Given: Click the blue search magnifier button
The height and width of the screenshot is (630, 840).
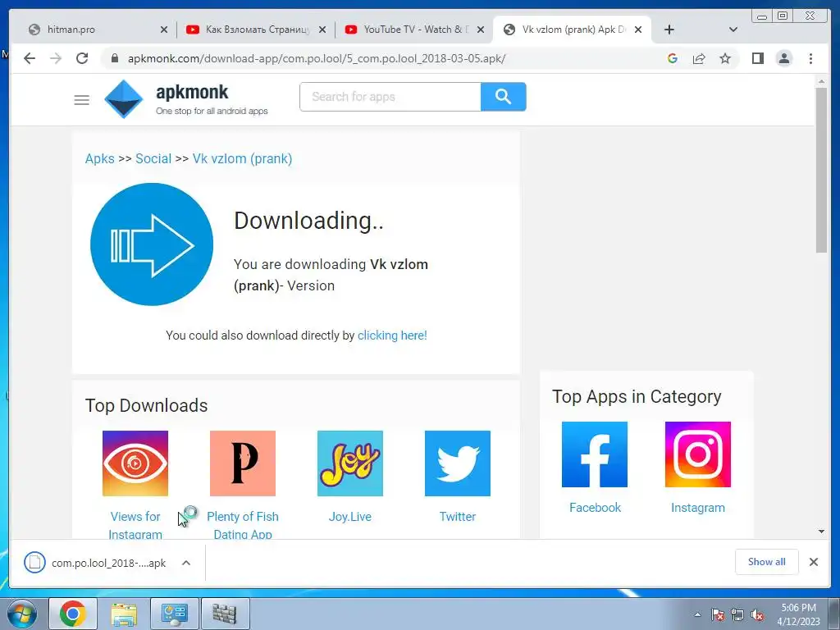Looking at the screenshot, I should pyautogui.click(x=503, y=97).
